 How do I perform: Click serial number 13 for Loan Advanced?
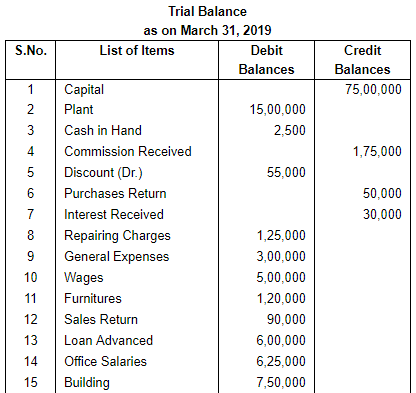coord(31,341)
